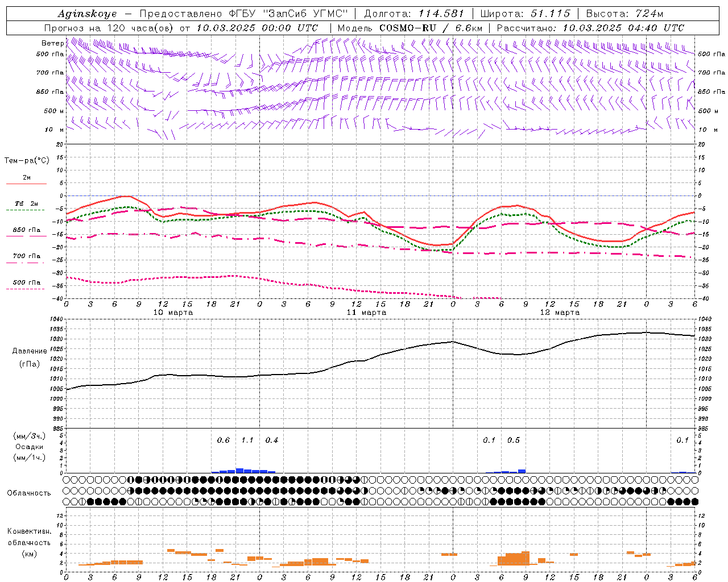Click the Тем-ра(°C) temperature panel label
The height and width of the screenshot is (582, 728).
(x=27, y=161)
